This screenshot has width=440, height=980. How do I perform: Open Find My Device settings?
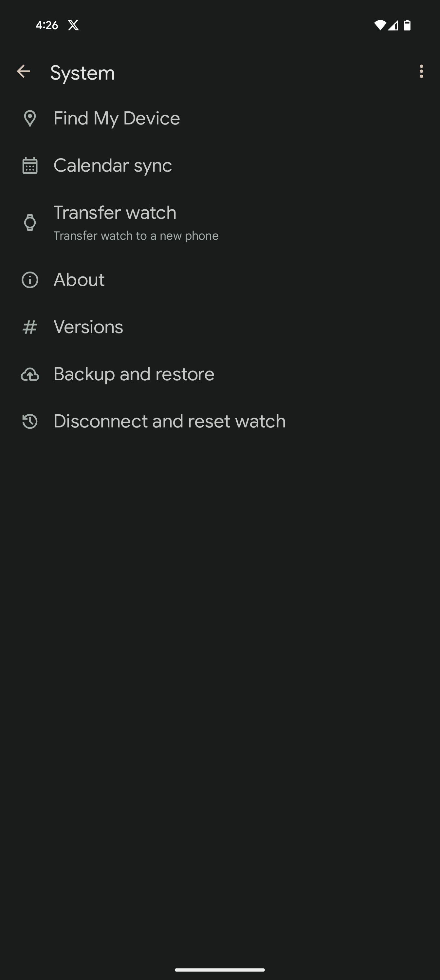pos(116,118)
